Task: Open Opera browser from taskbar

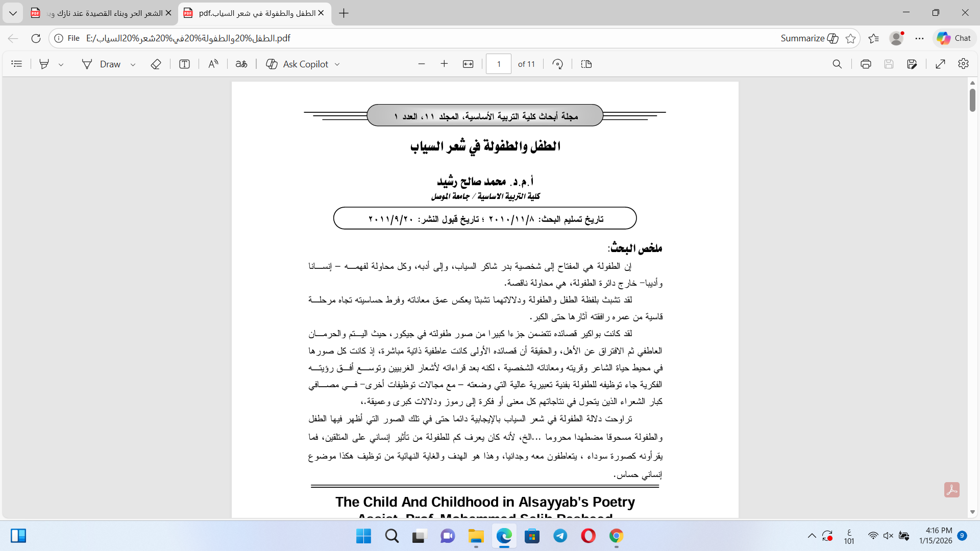Action: 589,536
